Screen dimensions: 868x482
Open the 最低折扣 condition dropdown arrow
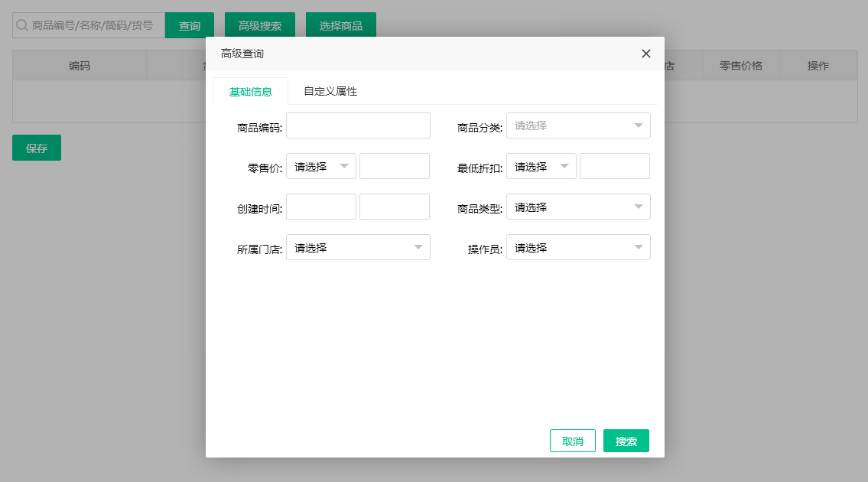(564, 166)
